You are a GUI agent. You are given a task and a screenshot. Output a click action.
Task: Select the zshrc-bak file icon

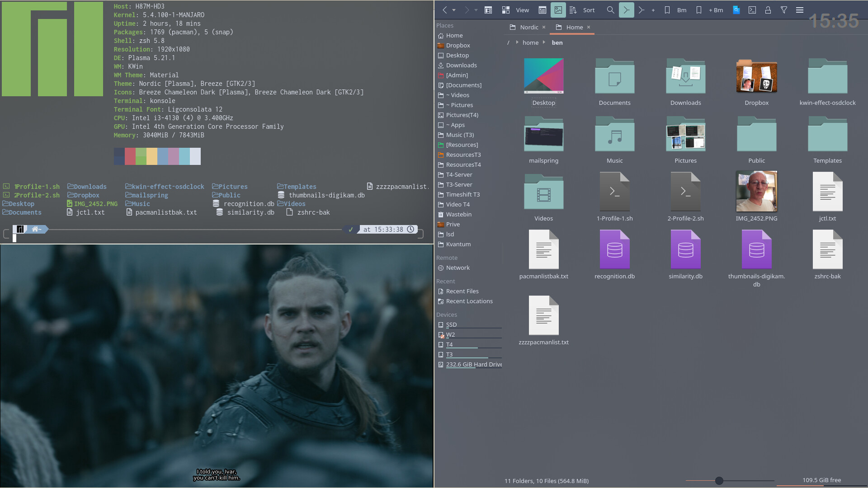click(x=827, y=249)
